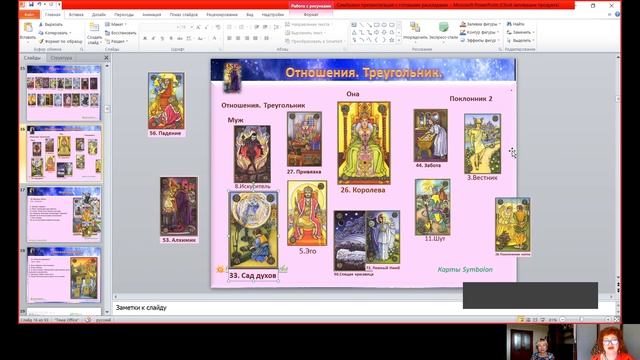The height and width of the screenshot is (360, 640).
Task: Switch to Normal view icon in status bar
Action: [x=521, y=320]
